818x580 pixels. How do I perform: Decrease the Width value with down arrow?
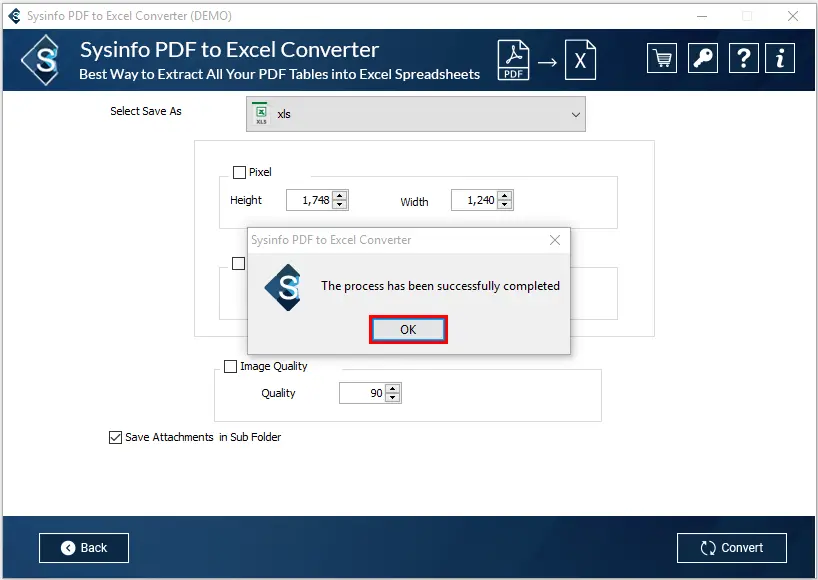click(x=504, y=204)
